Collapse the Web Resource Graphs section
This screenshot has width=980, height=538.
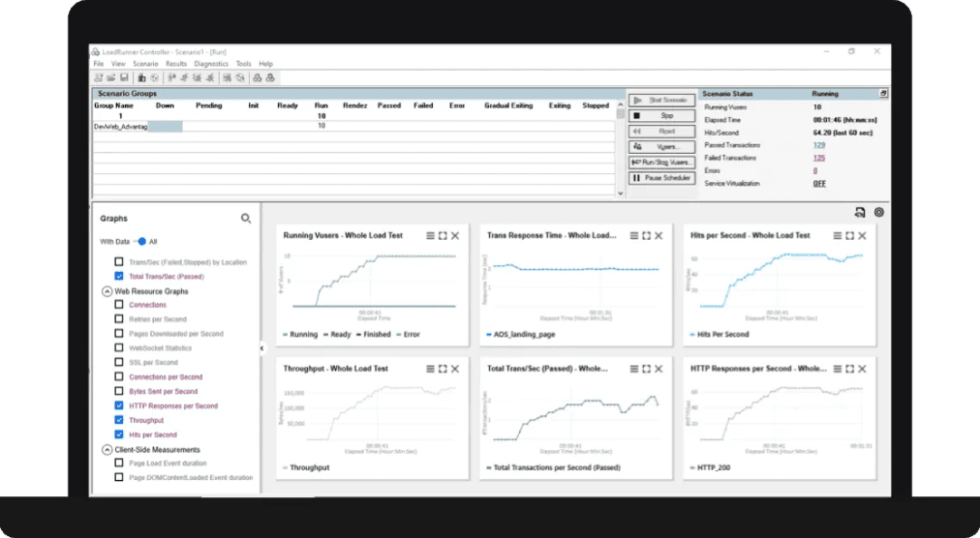coord(107,291)
